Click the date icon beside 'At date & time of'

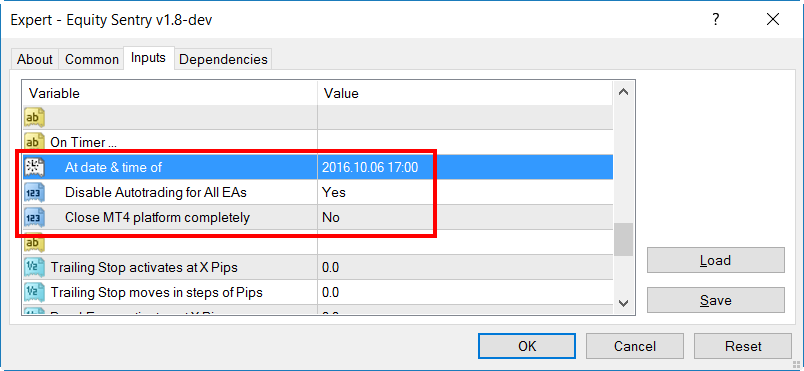point(35,167)
